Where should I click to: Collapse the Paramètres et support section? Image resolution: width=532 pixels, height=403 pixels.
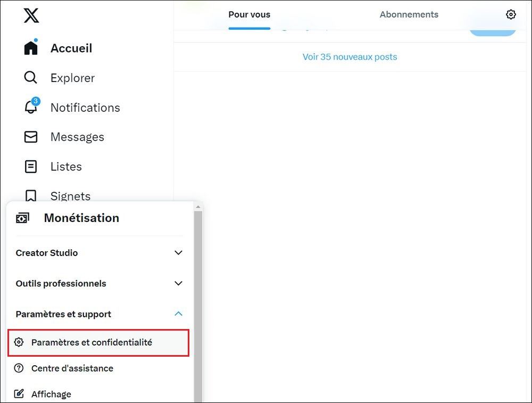click(178, 314)
